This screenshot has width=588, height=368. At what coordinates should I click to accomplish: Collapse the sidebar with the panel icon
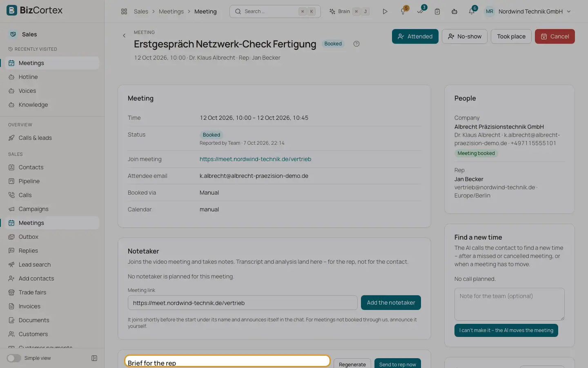94,358
